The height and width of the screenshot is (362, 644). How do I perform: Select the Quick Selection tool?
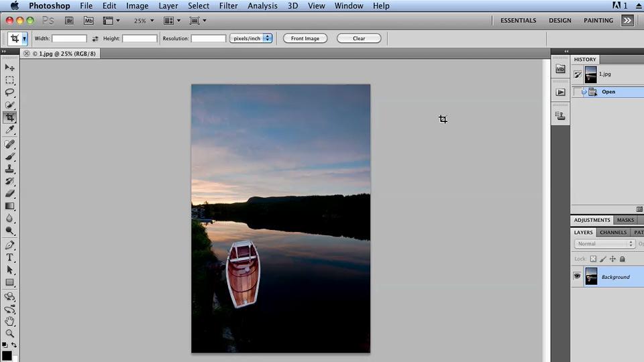[x=9, y=105]
